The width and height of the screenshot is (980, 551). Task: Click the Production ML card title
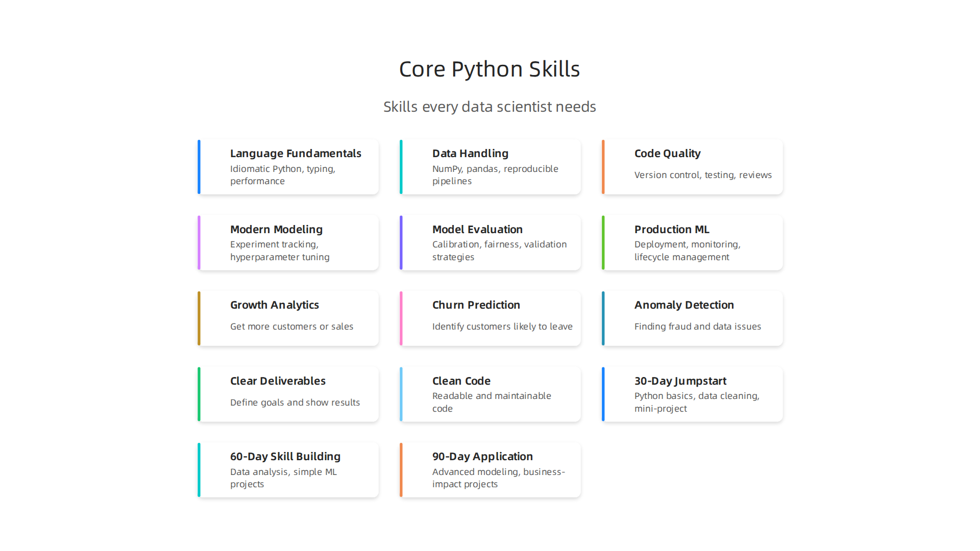pyautogui.click(x=672, y=230)
